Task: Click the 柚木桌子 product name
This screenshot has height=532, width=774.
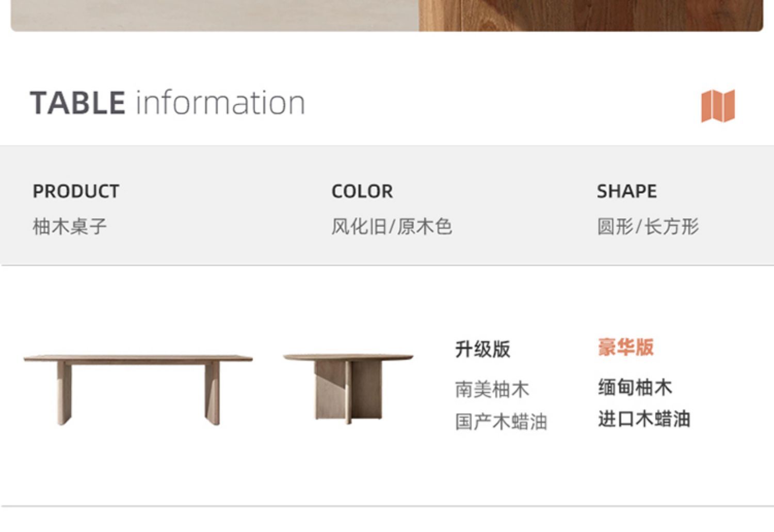Action: 70,227
